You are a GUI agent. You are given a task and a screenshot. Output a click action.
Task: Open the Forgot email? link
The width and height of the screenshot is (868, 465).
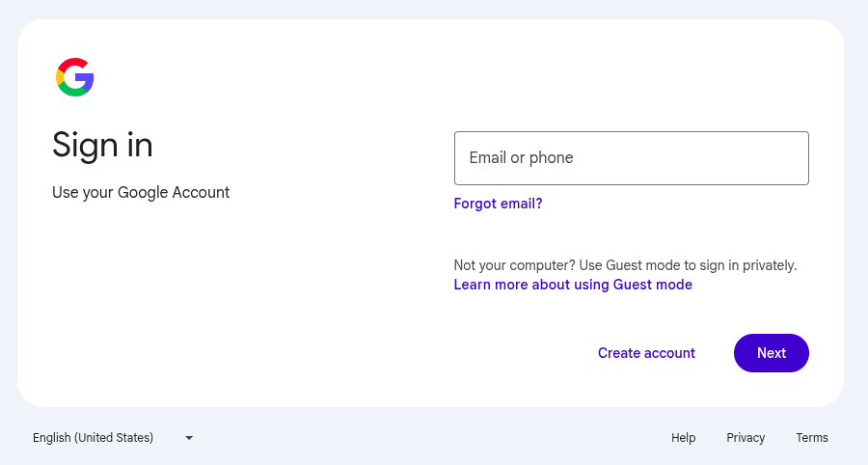pyautogui.click(x=498, y=204)
